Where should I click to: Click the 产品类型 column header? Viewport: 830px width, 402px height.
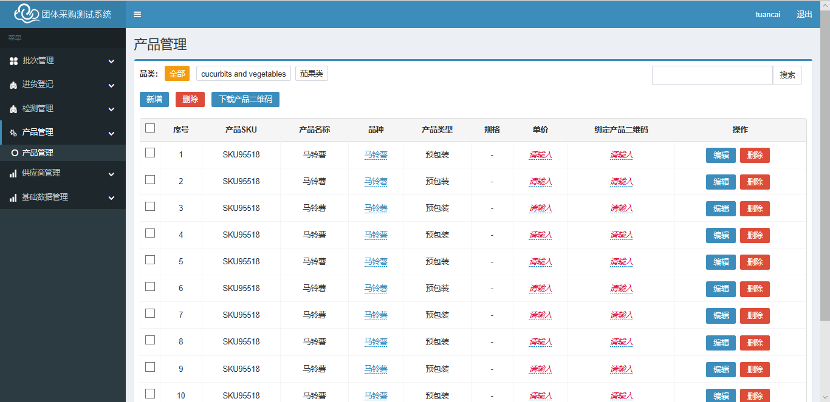coord(437,130)
